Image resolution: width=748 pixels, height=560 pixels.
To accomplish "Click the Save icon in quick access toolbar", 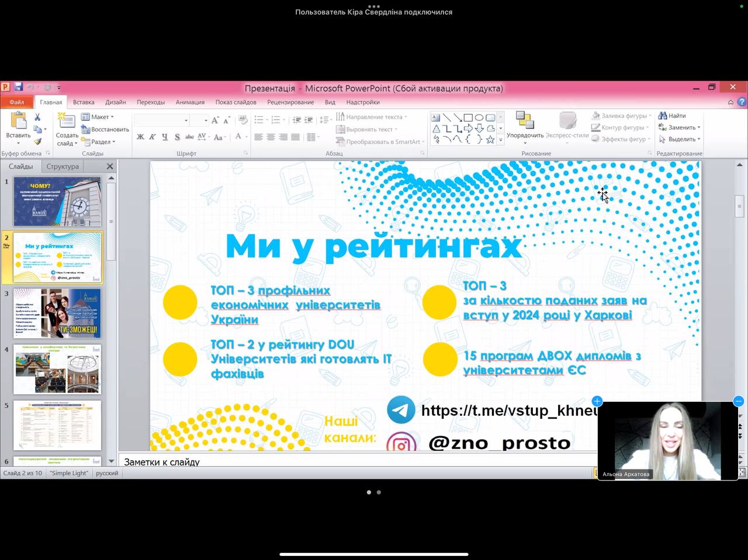I will pos(18,88).
